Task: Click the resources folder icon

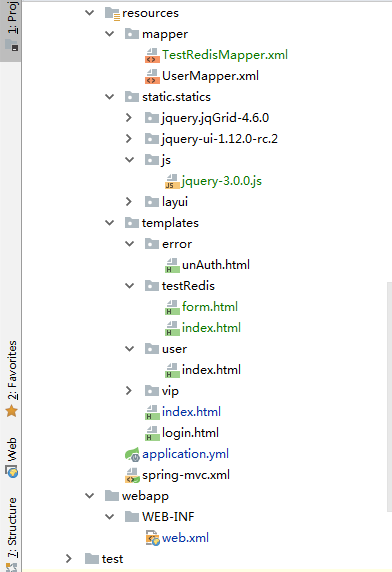Action: (x=112, y=13)
